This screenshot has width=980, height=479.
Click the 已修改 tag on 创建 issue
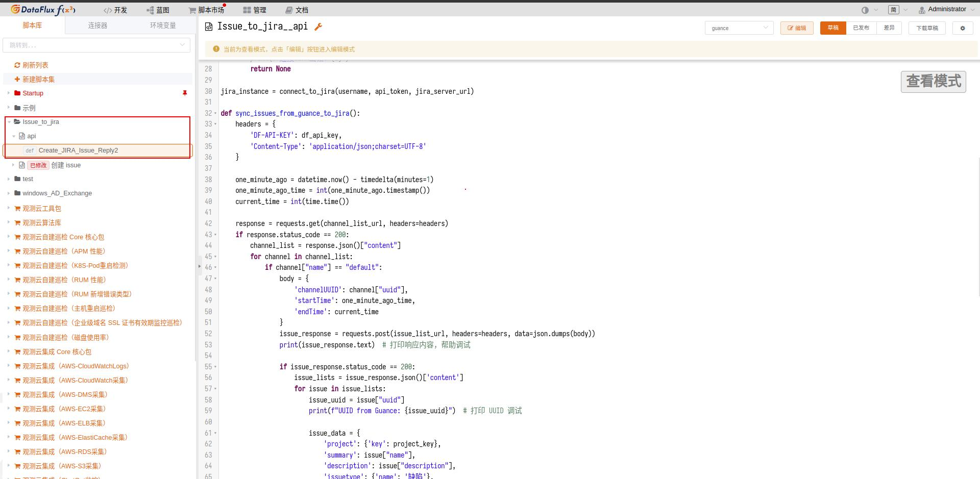(38, 165)
